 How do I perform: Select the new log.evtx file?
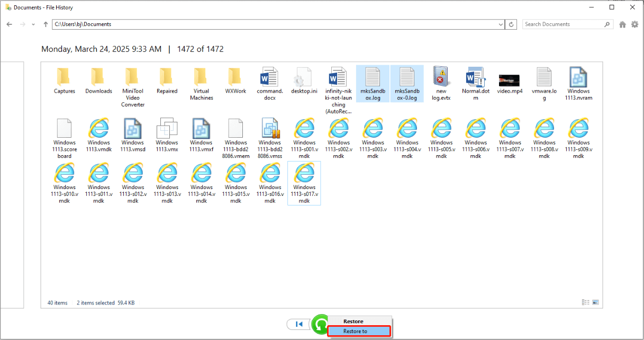click(x=441, y=80)
